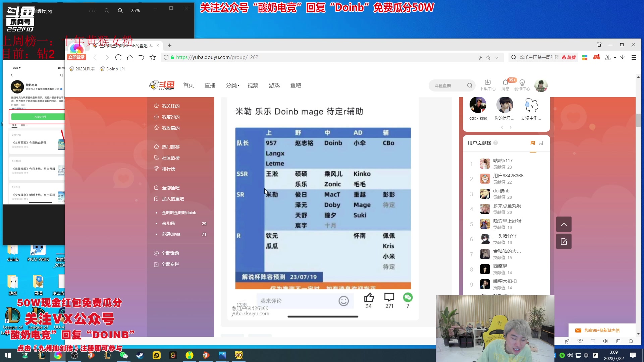The height and width of the screenshot is (362, 644).
Task: Show next recommended users arrow
Action: pos(511,127)
